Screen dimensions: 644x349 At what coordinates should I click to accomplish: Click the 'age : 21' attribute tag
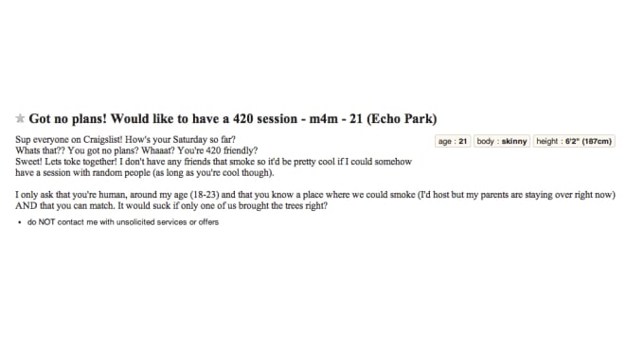[453, 141]
